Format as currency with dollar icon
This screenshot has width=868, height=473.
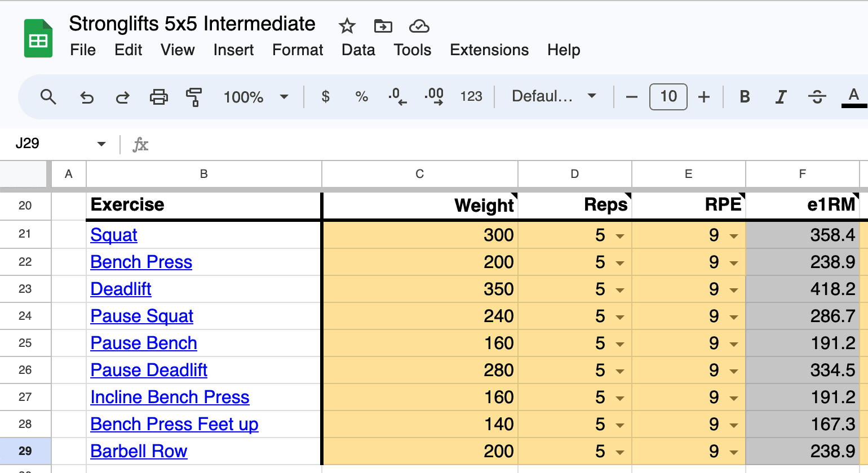coord(325,97)
